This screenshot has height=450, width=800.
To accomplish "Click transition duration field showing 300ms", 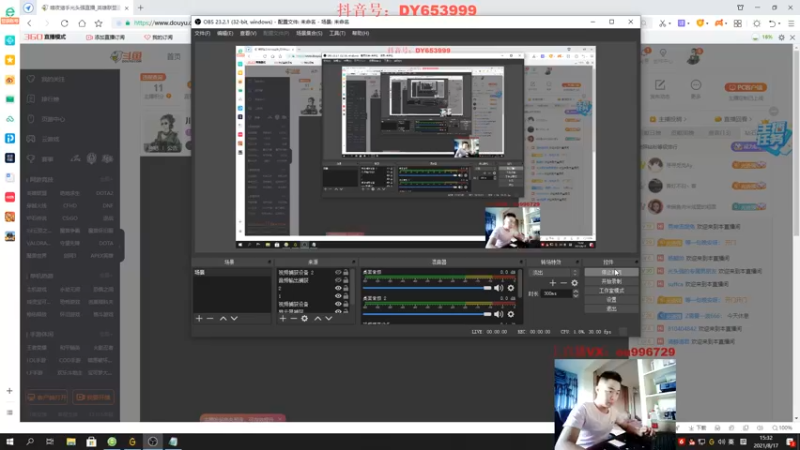I will (x=557, y=293).
